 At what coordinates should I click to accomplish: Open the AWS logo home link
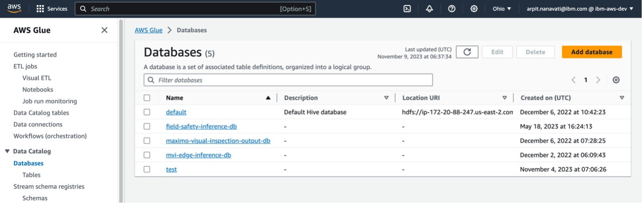[14, 8]
